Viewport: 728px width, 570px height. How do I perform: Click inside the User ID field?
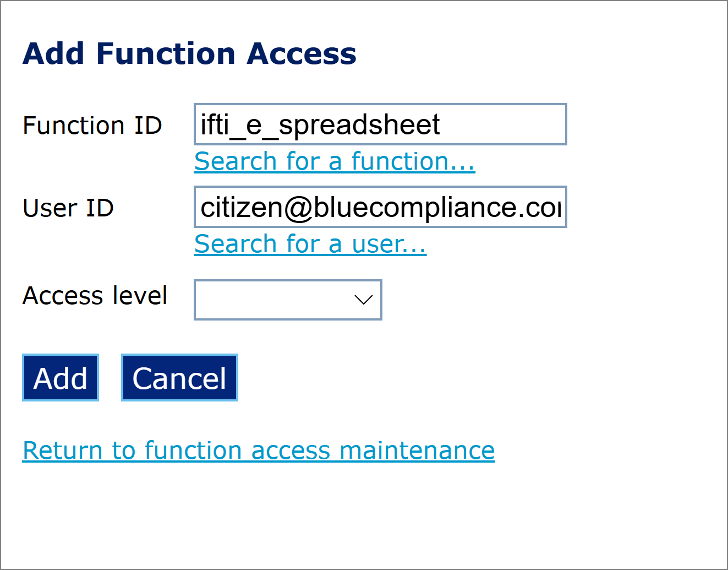[380, 207]
